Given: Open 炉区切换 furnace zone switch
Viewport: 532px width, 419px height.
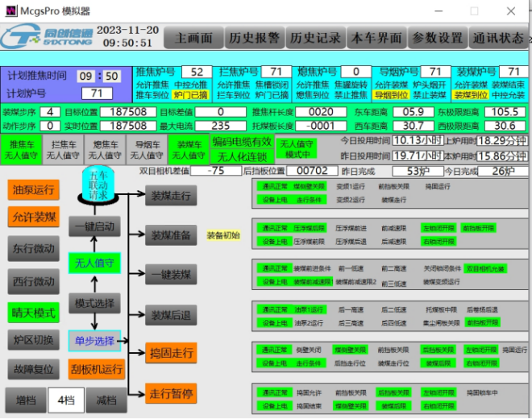Looking at the screenshot, I should [x=32, y=341].
